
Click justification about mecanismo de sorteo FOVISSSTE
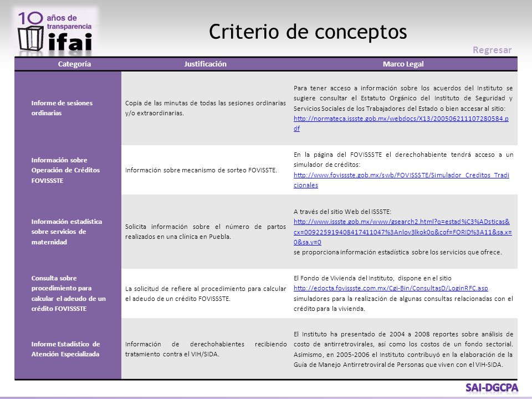point(201,170)
